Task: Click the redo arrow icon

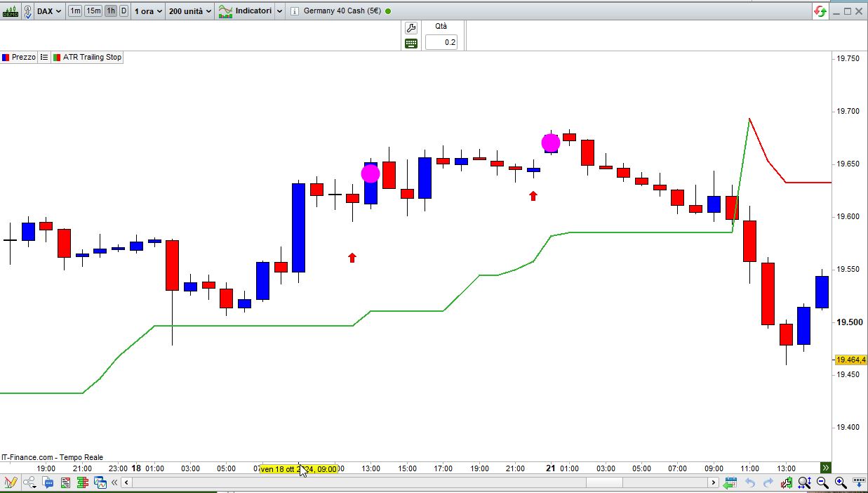Action: point(768,482)
